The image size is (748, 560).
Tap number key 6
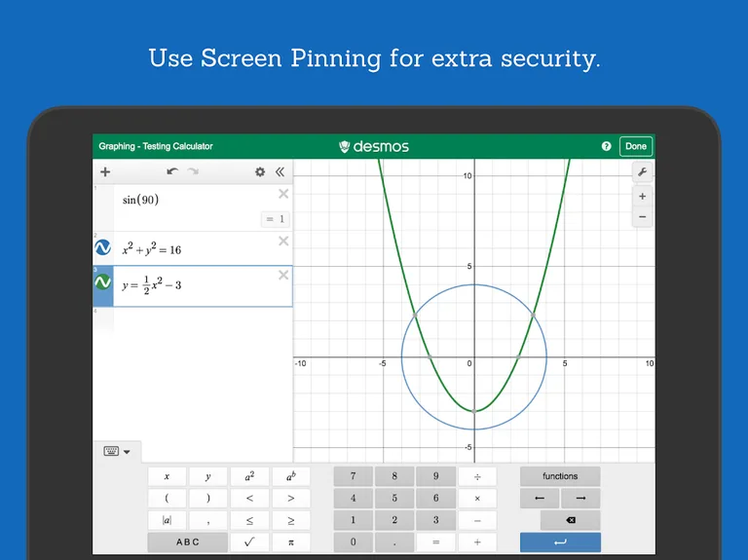pos(436,498)
